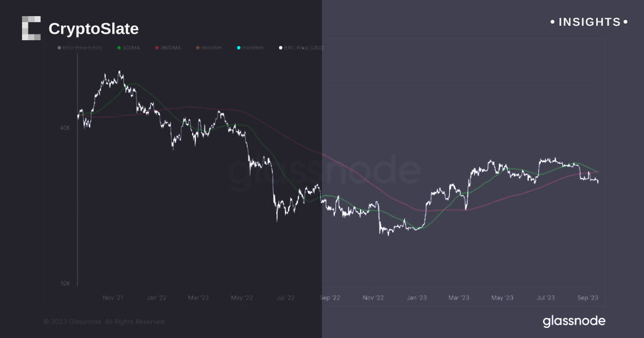
Task: Click the bullet dot before INSIGHTS
Action: (553, 22)
